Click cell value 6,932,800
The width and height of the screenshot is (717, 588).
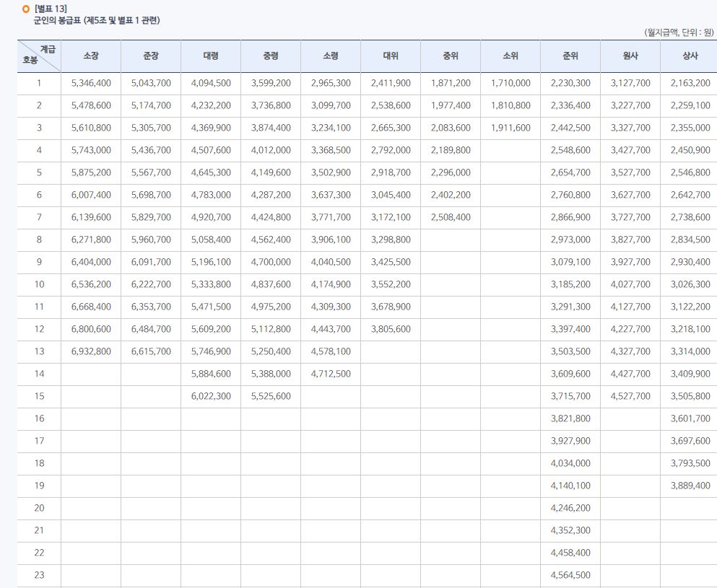tap(91, 352)
